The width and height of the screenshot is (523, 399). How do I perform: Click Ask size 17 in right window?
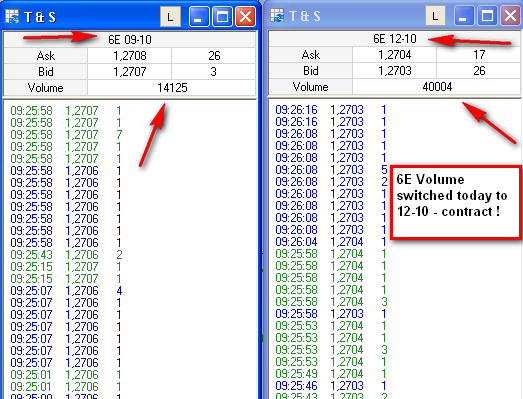coord(479,55)
